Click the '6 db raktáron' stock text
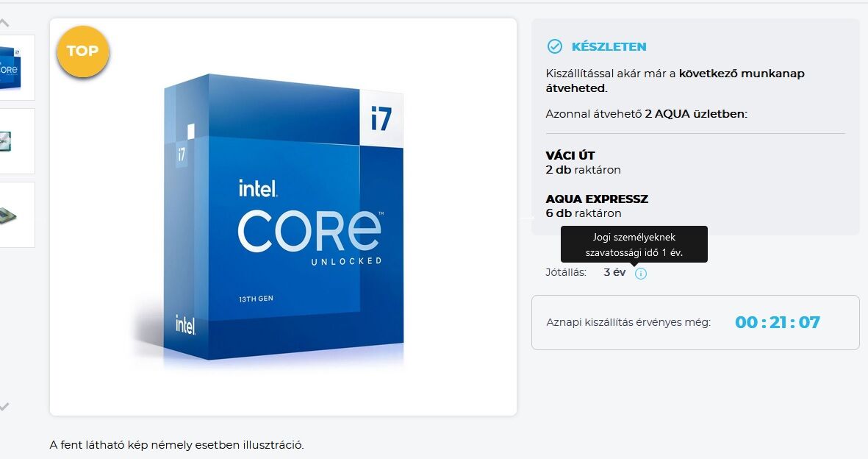Screen dimensions: 868x459 tap(583, 213)
